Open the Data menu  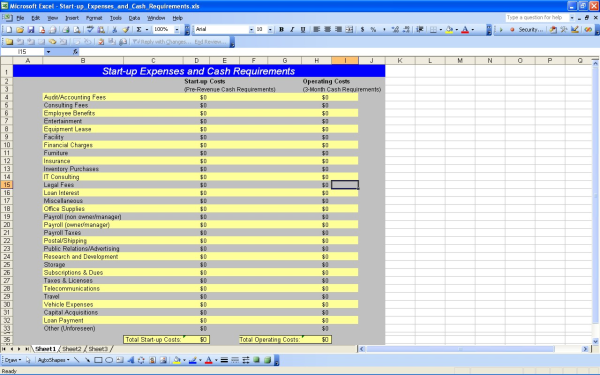[134, 18]
